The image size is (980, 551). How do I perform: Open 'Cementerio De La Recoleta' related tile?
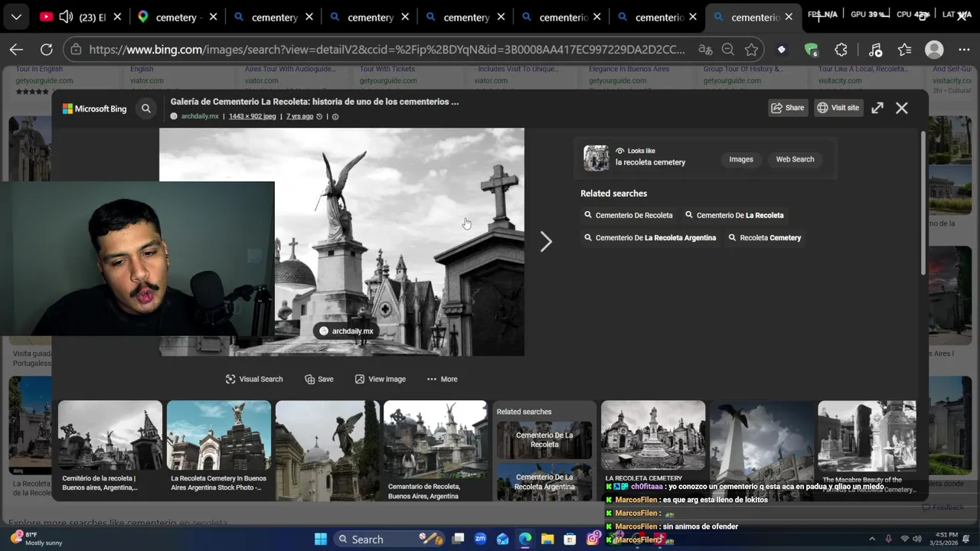coord(544,440)
